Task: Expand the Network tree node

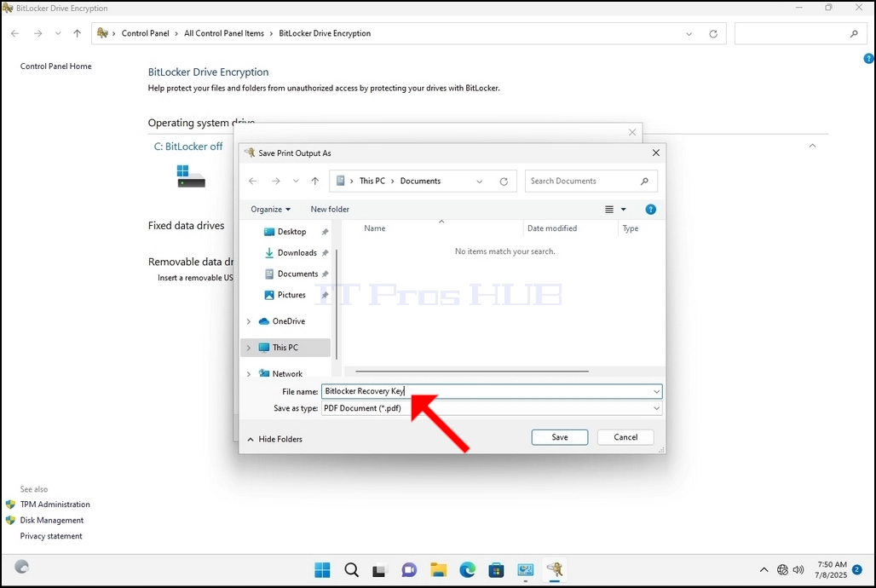Action: point(249,373)
